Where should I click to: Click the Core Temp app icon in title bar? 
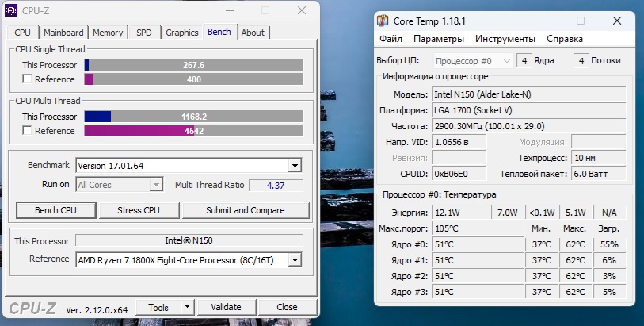point(383,21)
